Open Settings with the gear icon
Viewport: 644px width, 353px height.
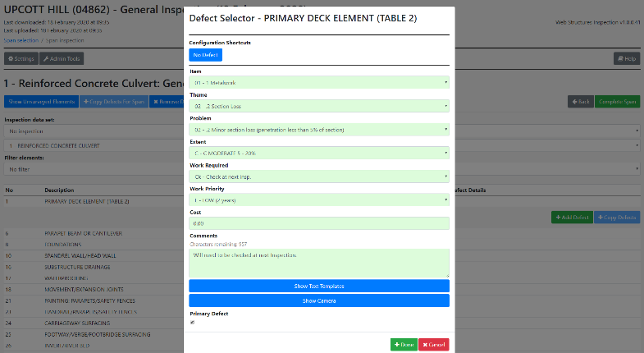click(21, 59)
